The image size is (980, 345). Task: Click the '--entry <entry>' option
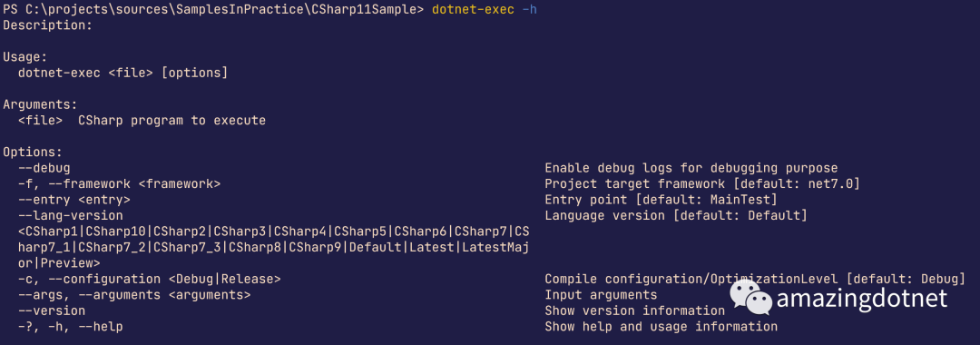74,200
